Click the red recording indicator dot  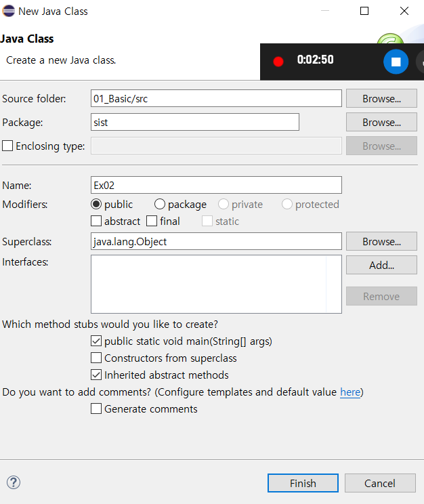point(278,62)
